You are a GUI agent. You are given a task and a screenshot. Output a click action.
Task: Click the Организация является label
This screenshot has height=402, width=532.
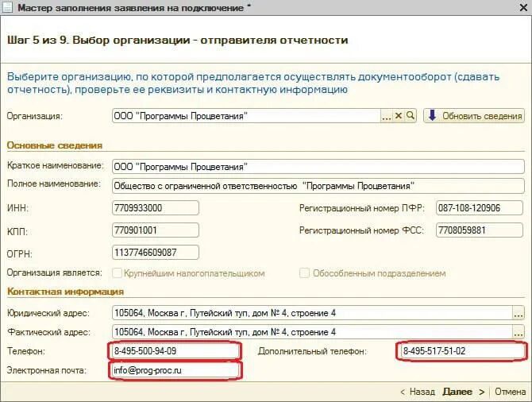pos(54,273)
